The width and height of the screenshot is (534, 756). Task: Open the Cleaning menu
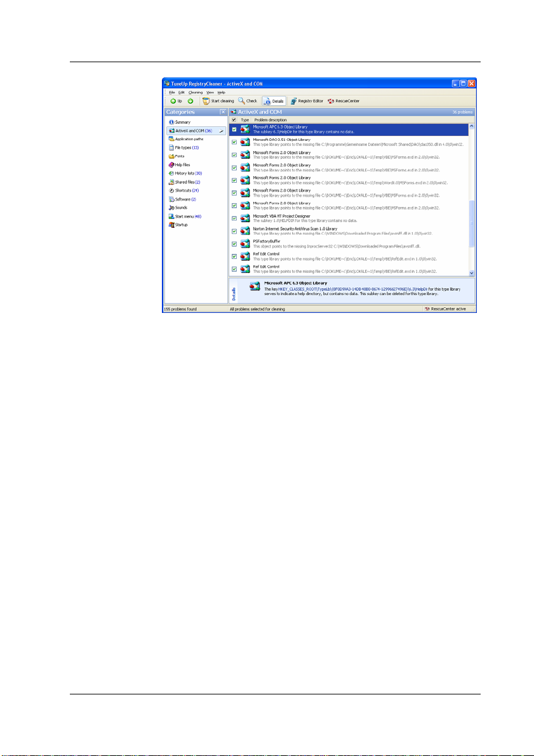(x=196, y=92)
